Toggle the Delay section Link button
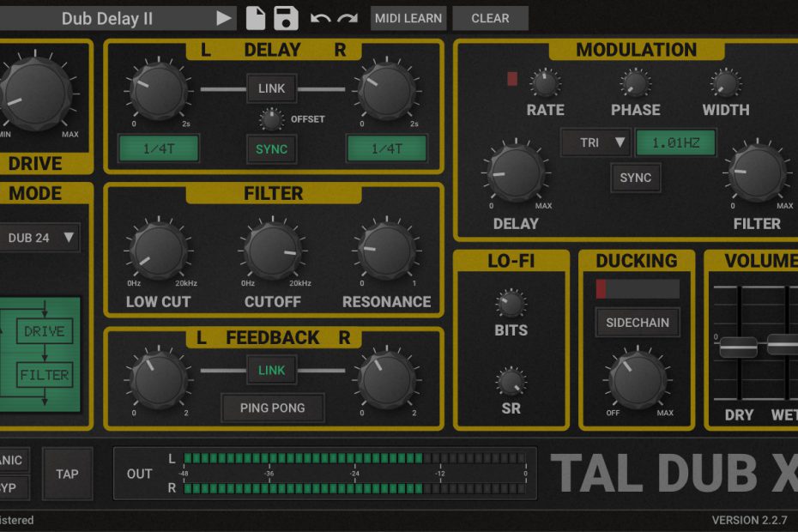 tap(272, 88)
